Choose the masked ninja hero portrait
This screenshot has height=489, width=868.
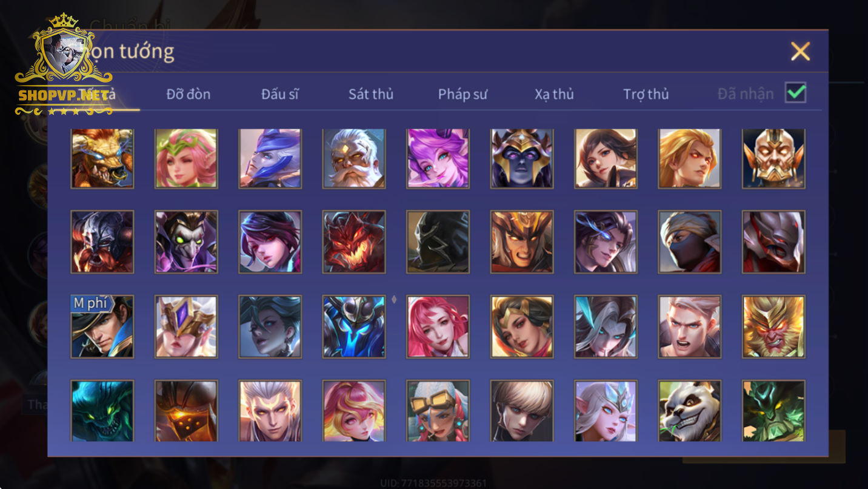[x=690, y=241]
